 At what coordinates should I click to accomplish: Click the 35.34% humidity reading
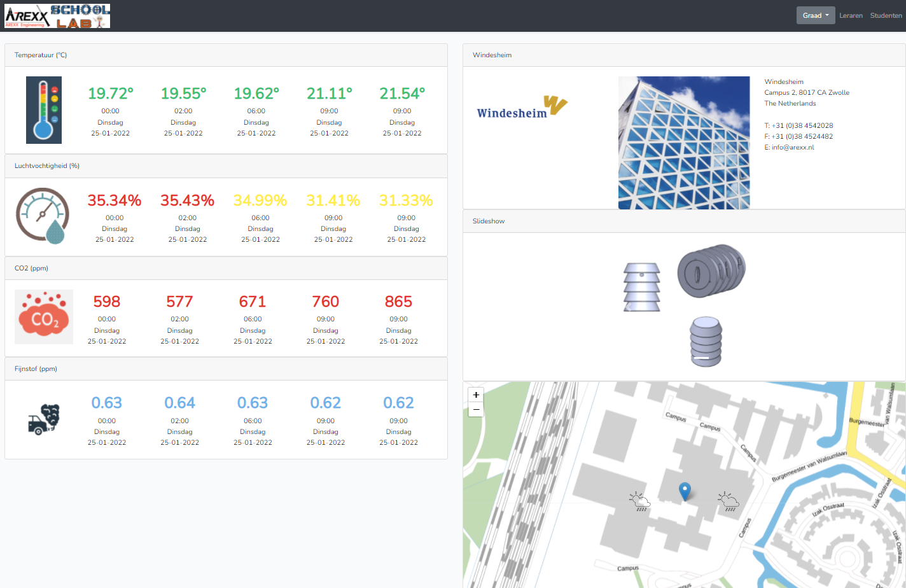click(115, 200)
